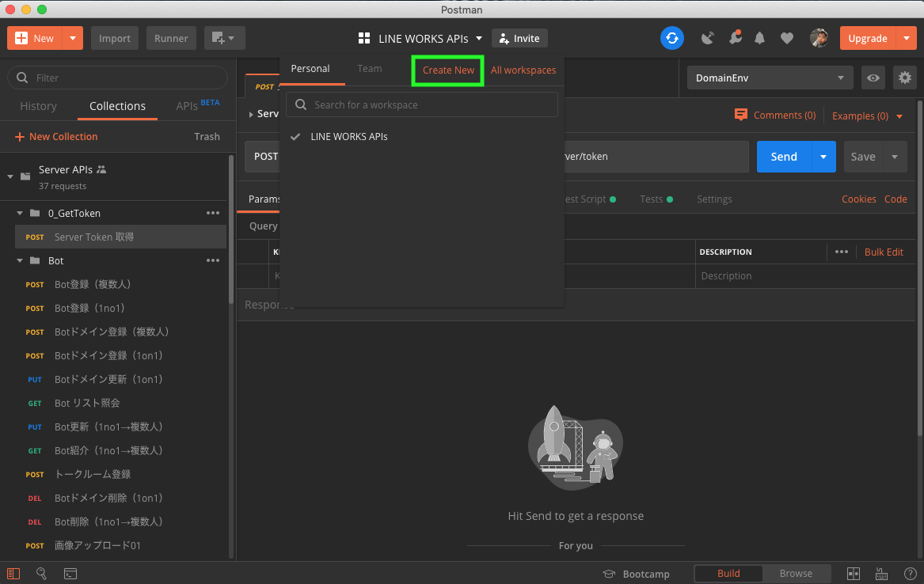Click the search icon in the status bar

point(41,573)
